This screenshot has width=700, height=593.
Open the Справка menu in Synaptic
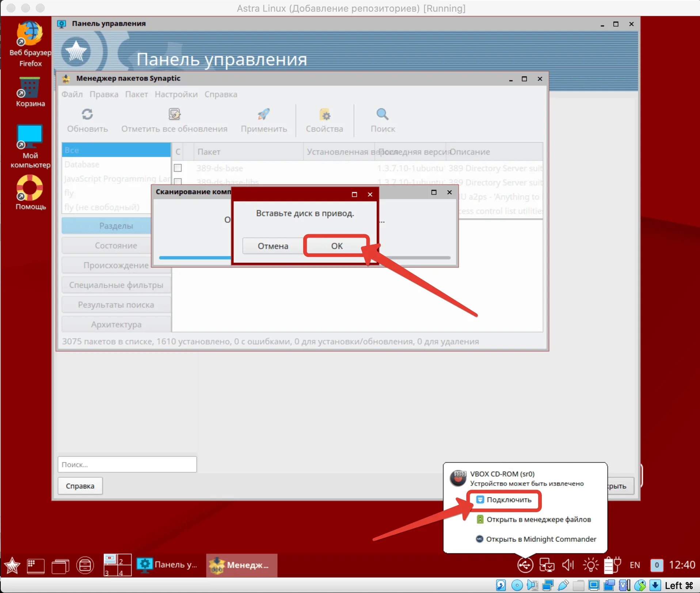point(221,94)
